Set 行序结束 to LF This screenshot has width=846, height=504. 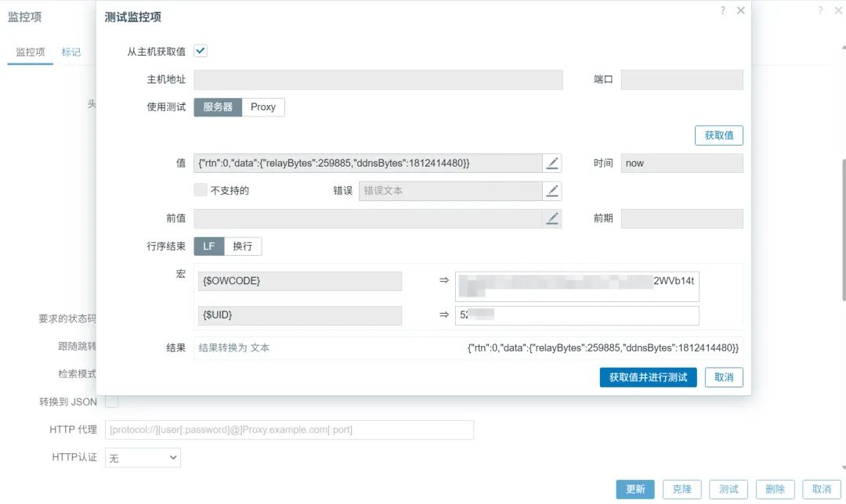coord(209,247)
